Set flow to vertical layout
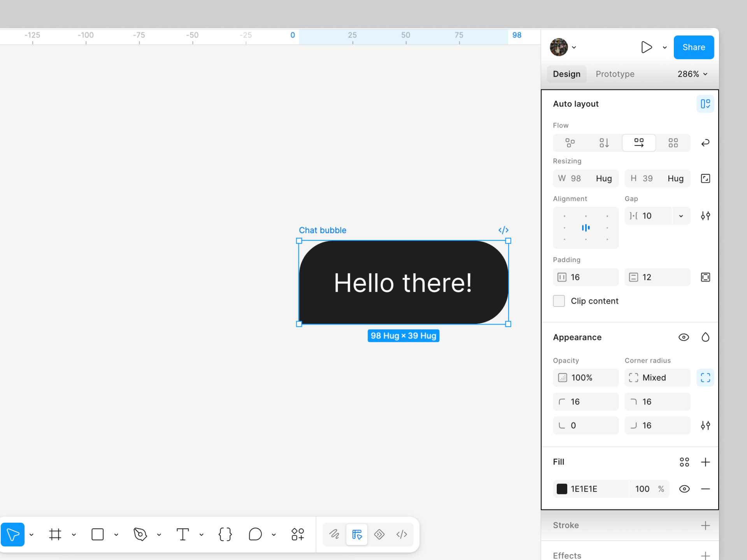This screenshot has width=747, height=560. point(604,143)
